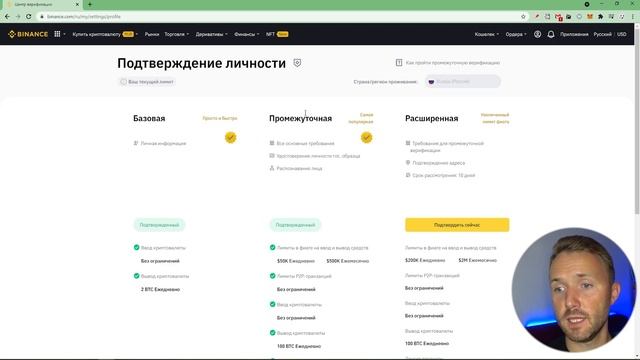Expand the Торговля dropdown
The height and width of the screenshot is (360, 640).
[176, 34]
